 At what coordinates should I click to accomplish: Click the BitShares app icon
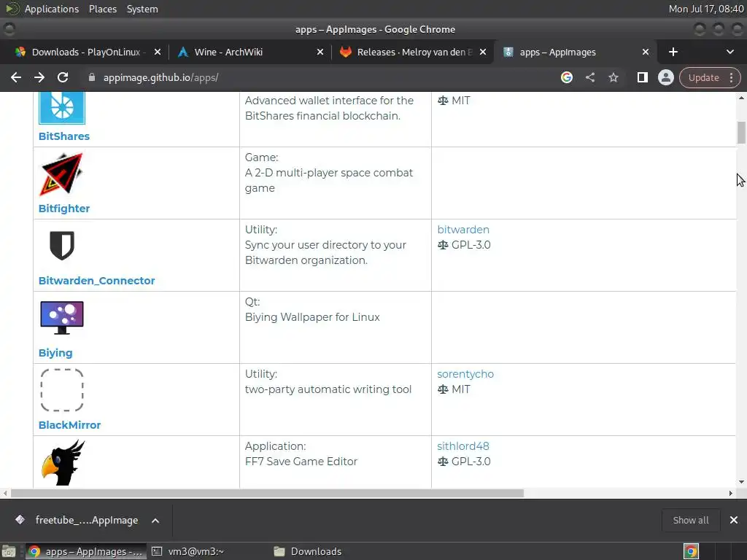click(x=62, y=108)
